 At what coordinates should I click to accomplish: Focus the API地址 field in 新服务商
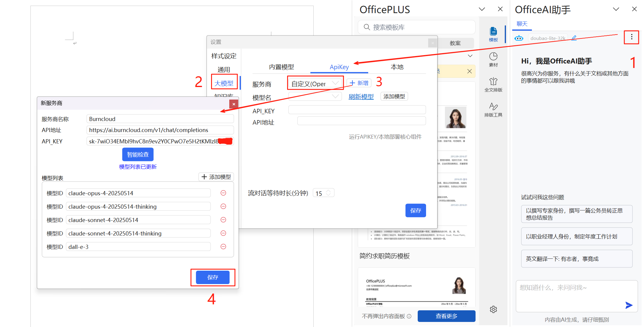(160, 130)
